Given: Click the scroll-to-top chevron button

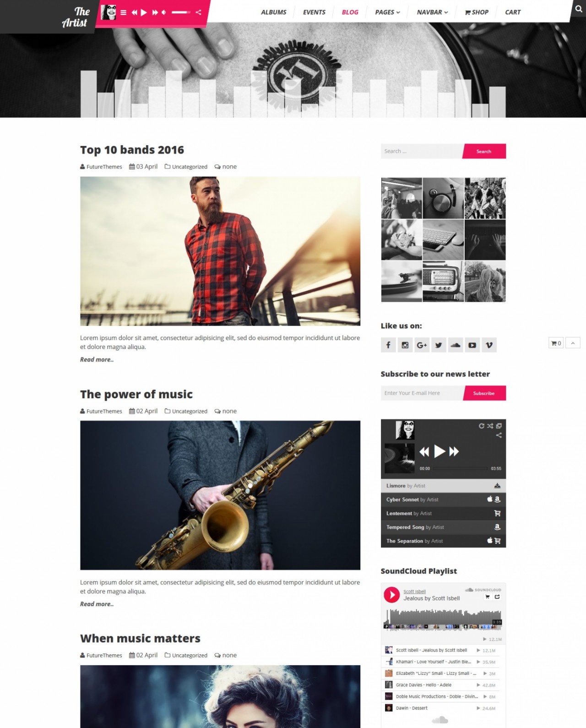Looking at the screenshot, I should 573,343.
